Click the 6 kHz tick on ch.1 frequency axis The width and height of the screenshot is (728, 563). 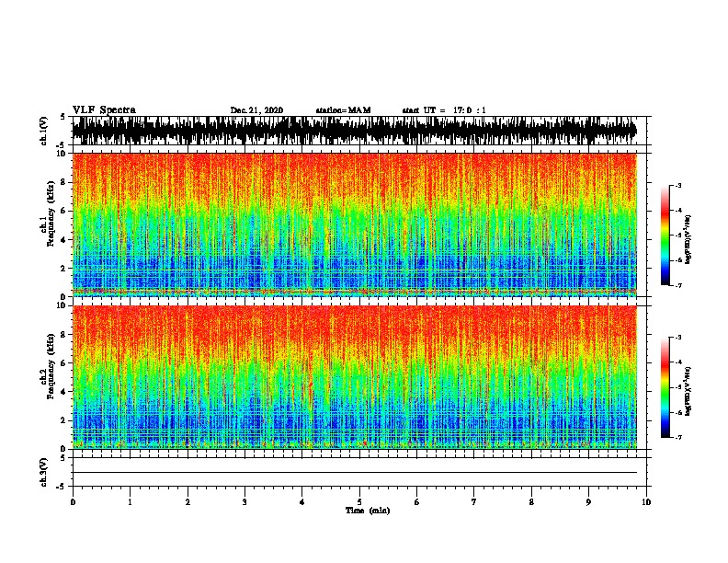(64, 211)
